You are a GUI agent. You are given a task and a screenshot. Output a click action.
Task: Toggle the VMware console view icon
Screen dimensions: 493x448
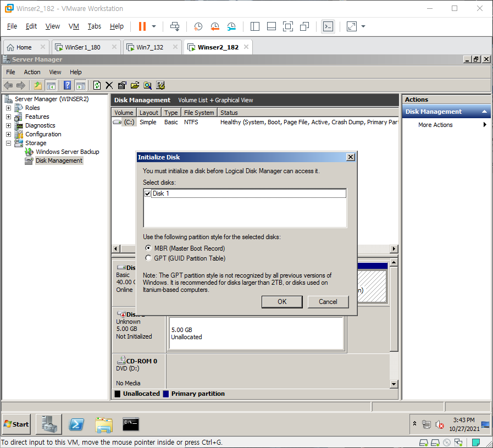point(328,26)
